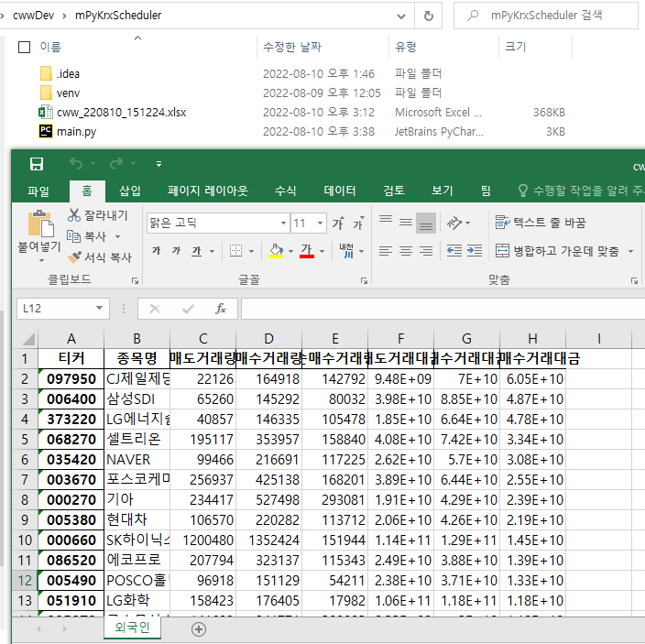Decrease indent in the alignment group
This screenshot has width=645, height=644.
point(454,250)
